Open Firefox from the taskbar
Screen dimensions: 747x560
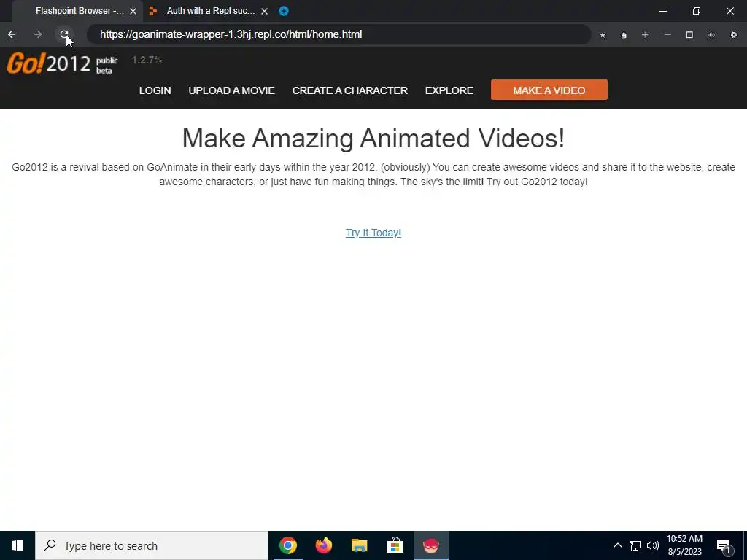[x=323, y=545]
